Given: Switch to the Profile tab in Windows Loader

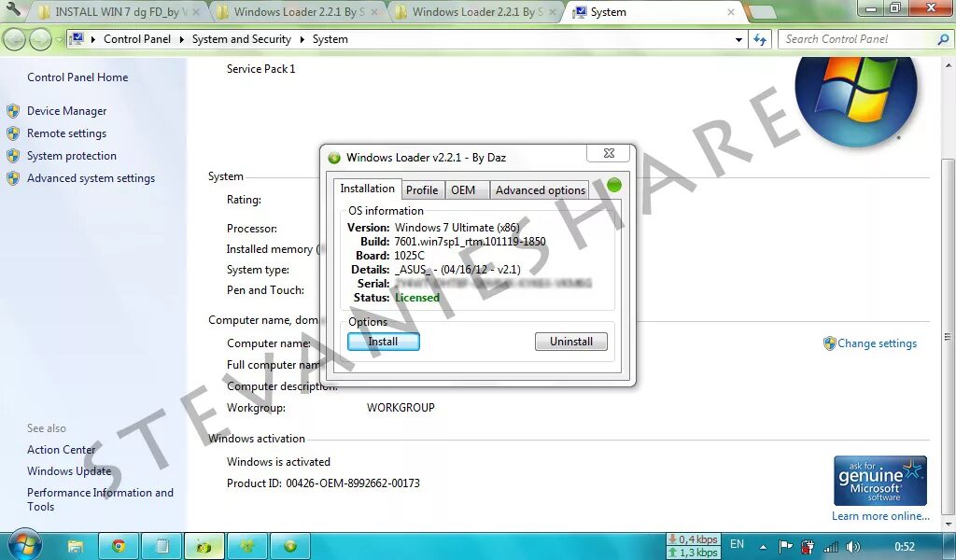Looking at the screenshot, I should [x=422, y=190].
